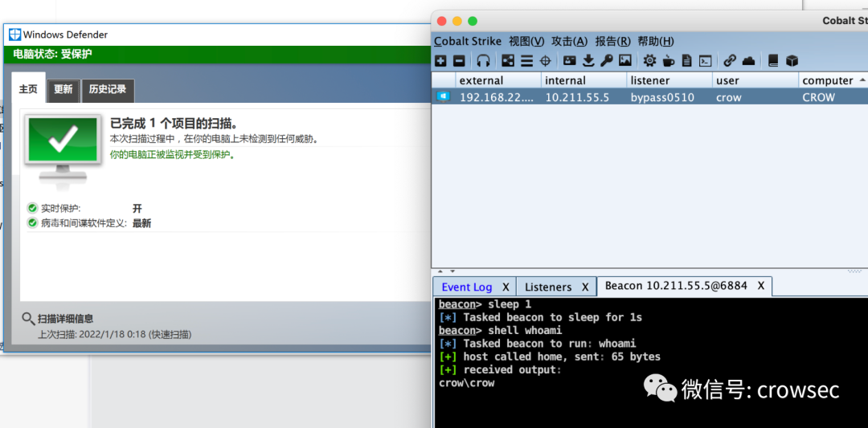Click the coffee cup Java applet icon
The height and width of the screenshot is (428, 868).
pos(669,60)
